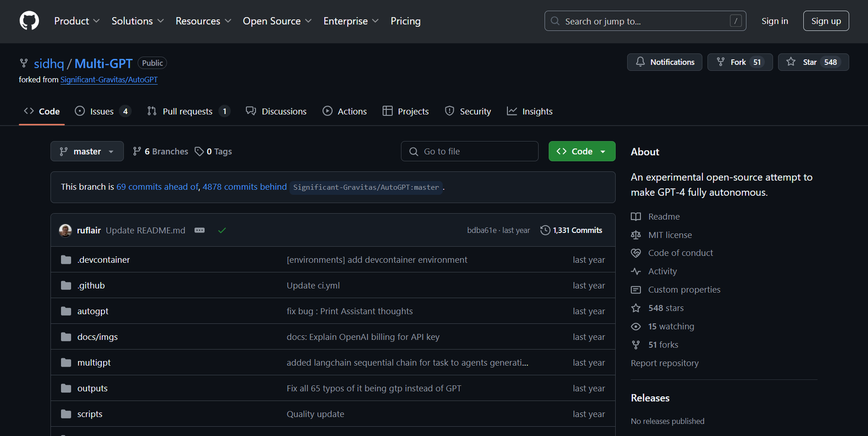Viewport: 868px width, 436px height.
Task: Expand the Product menu
Action: [77, 21]
